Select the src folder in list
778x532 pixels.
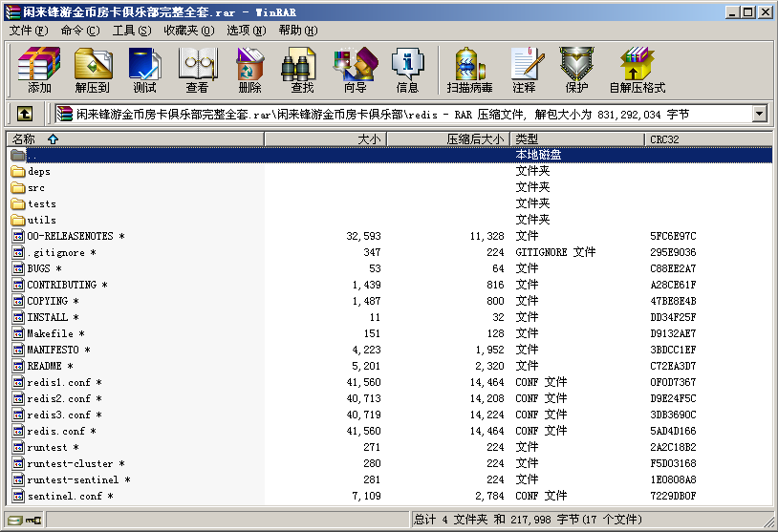pyautogui.click(x=36, y=187)
